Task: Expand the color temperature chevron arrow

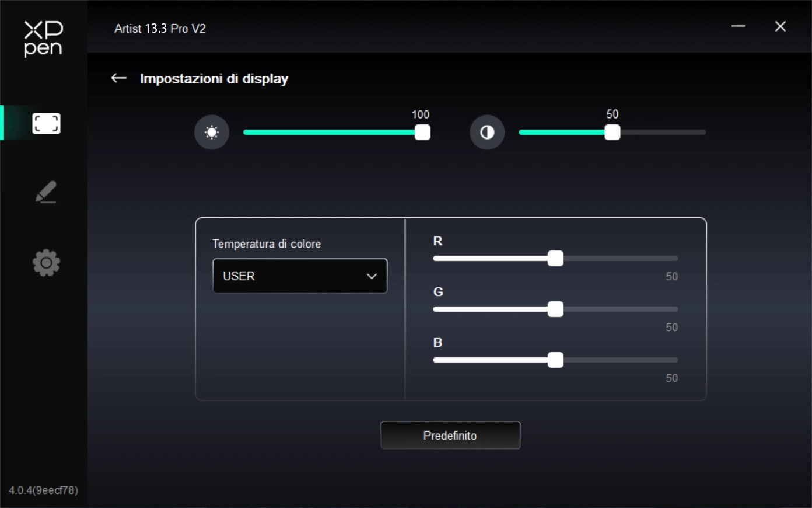Action: coord(372,276)
